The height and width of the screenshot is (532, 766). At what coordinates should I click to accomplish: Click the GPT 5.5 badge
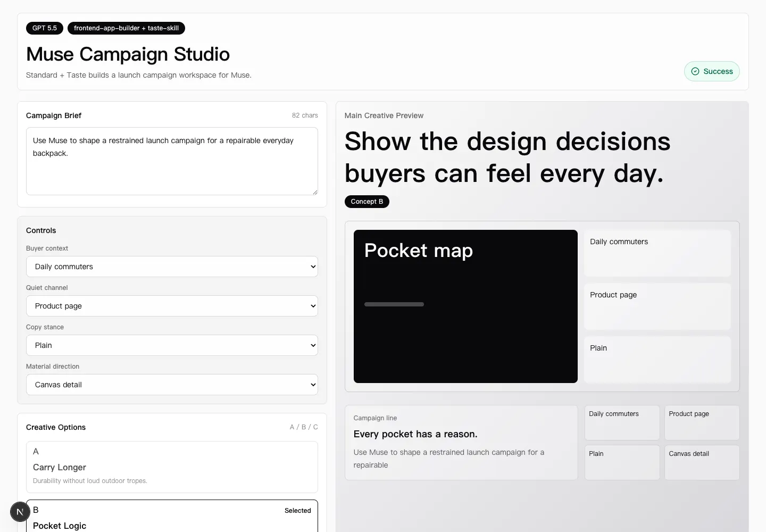(45, 28)
